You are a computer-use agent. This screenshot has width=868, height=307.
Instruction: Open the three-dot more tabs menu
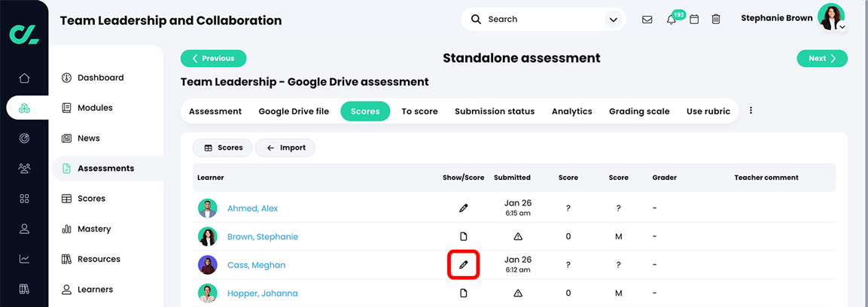pos(751,111)
